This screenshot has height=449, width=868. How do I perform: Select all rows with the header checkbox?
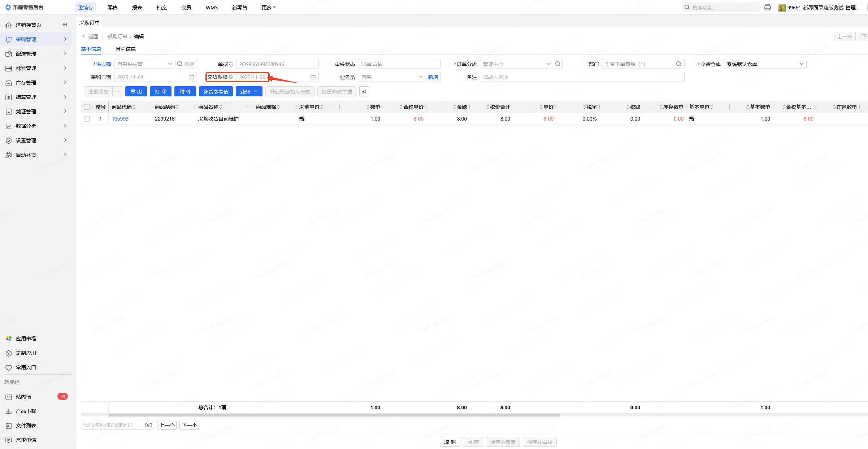[x=87, y=107]
